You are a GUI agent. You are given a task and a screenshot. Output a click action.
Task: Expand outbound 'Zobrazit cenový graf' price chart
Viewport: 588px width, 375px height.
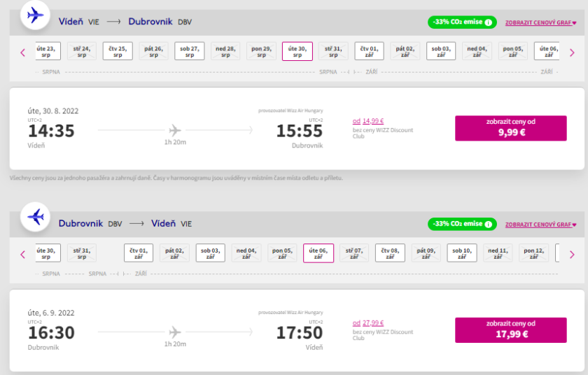click(x=540, y=22)
